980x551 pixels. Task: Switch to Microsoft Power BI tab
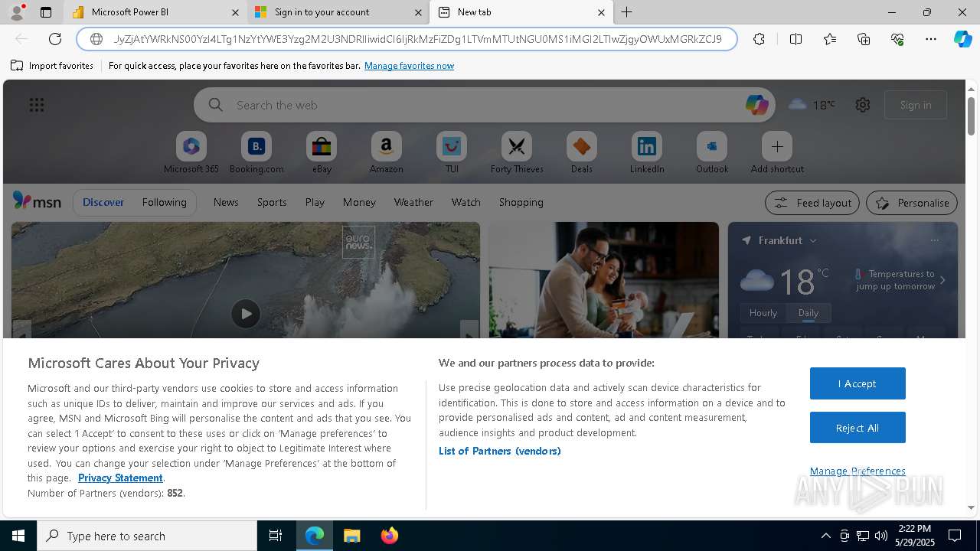[153, 12]
